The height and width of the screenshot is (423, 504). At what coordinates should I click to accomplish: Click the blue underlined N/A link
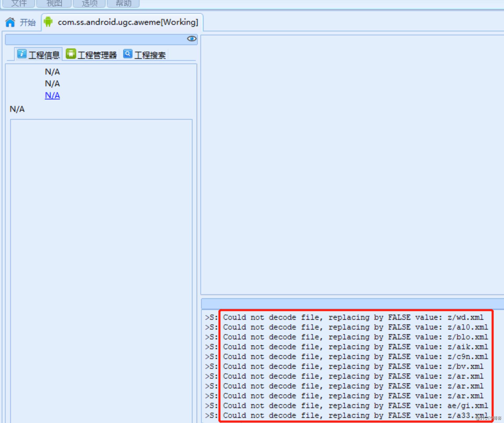pos(52,95)
